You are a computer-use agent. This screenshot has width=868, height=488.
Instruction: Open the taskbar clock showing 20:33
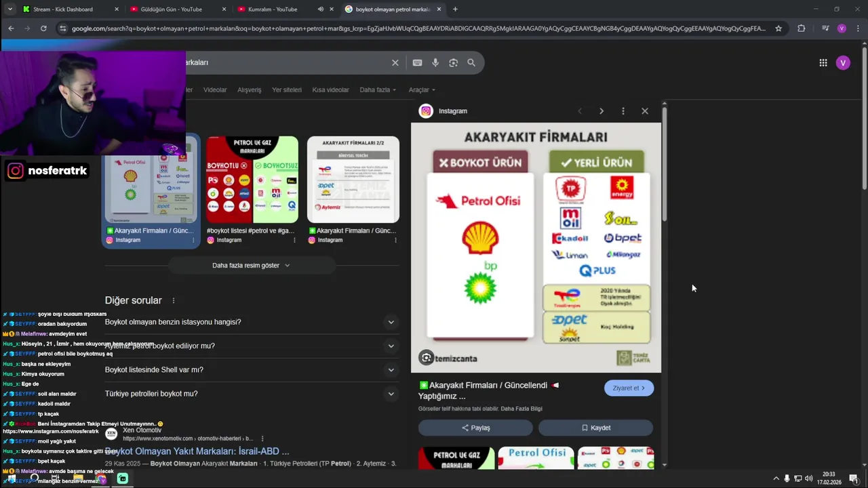tap(829, 479)
